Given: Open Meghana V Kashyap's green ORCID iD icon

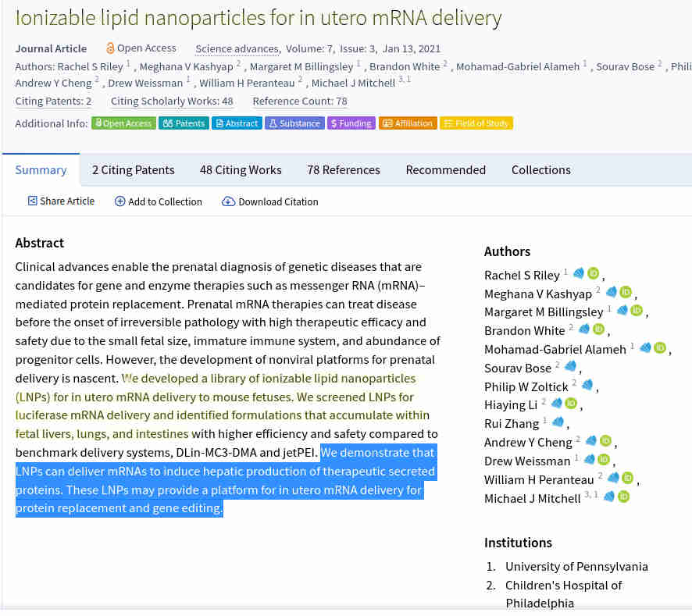Looking at the screenshot, I should click(626, 292).
